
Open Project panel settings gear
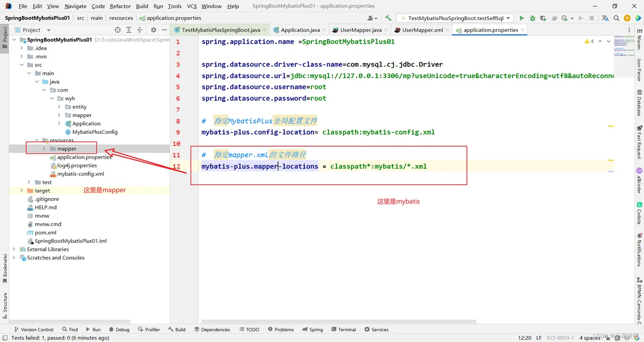point(154,30)
